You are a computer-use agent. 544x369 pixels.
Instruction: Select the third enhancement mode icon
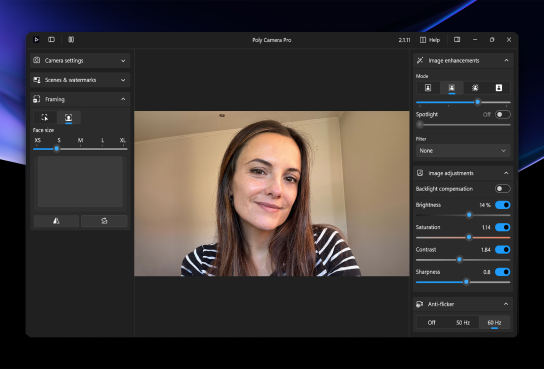coord(475,88)
